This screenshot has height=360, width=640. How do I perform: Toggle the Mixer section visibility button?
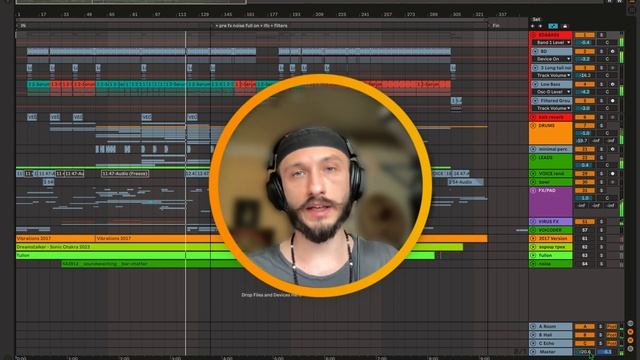631,340
